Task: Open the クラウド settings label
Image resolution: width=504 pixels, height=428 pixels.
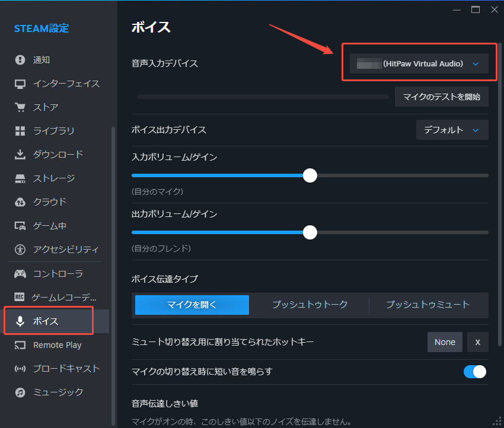Action: pos(50,202)
